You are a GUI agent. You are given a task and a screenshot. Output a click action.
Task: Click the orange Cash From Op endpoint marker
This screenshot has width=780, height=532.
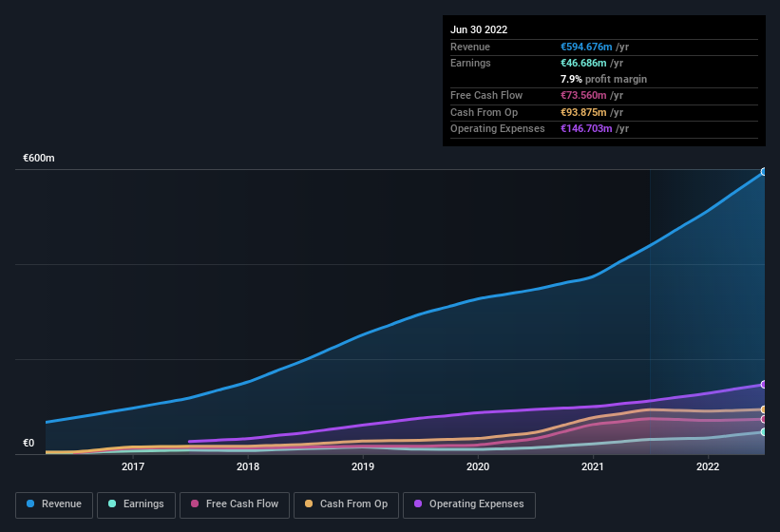coord(764,409)
